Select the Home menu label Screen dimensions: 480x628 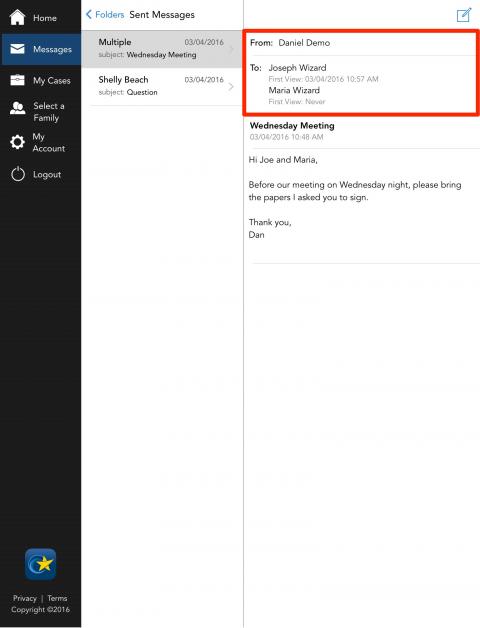click(45, 18)
